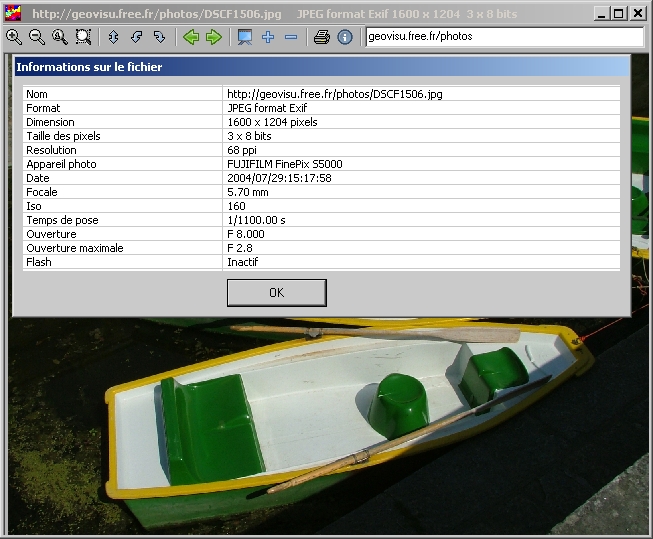Select the Appareil photo row in the table
The width and height of the screenshot is (653, 539).
click(x=321, y=164)
